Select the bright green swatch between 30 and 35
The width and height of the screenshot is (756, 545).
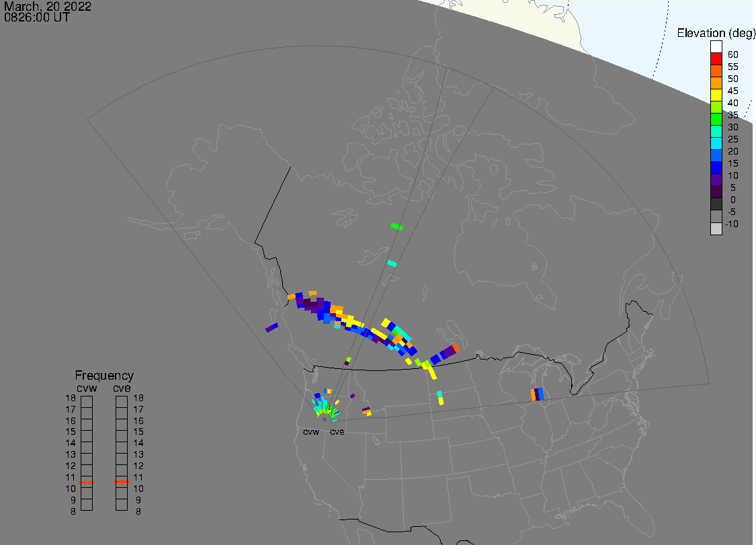pos(716,119)
